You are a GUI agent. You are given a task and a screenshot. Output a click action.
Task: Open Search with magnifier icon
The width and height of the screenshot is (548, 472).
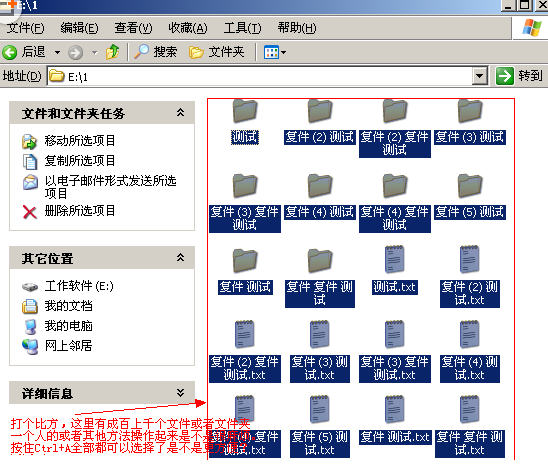pos(156,52)
